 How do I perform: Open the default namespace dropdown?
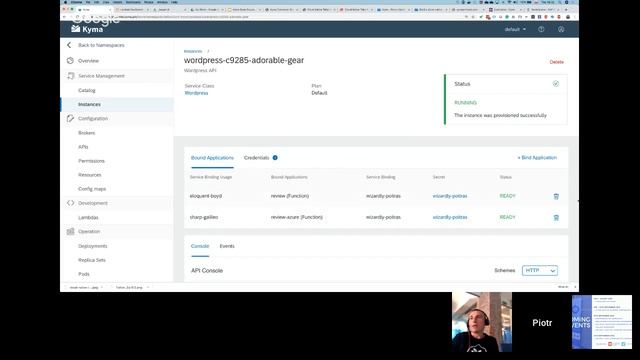pos(515,29)
